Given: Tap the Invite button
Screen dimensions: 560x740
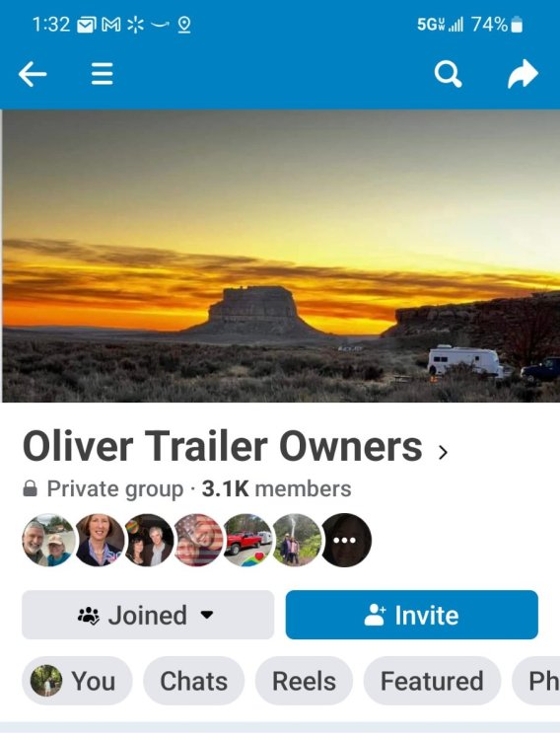Looking at the screenshot, I should 411,615.
